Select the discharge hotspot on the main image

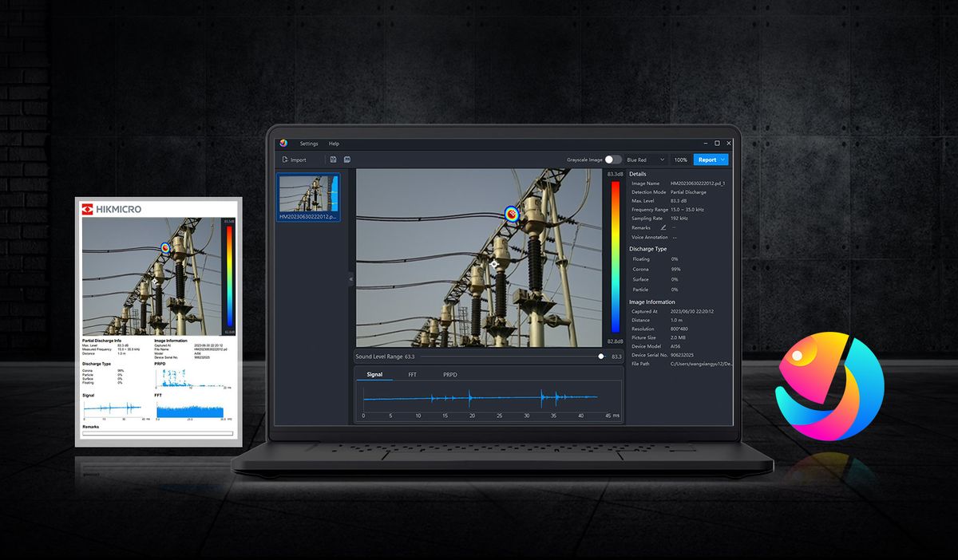pos(512,213)
